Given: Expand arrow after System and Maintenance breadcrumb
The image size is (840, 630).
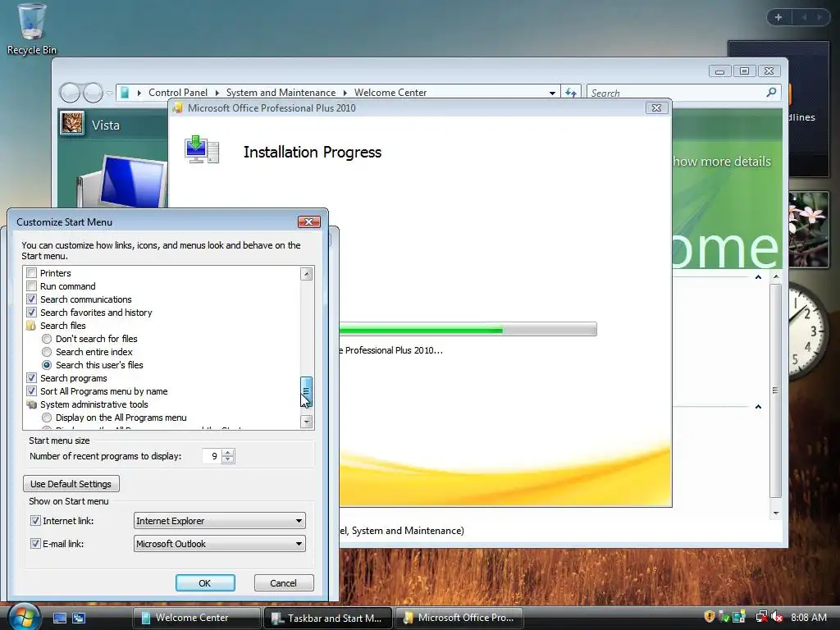Looking at the screenshot, I should pyautogui.click(x=345, y=93).
